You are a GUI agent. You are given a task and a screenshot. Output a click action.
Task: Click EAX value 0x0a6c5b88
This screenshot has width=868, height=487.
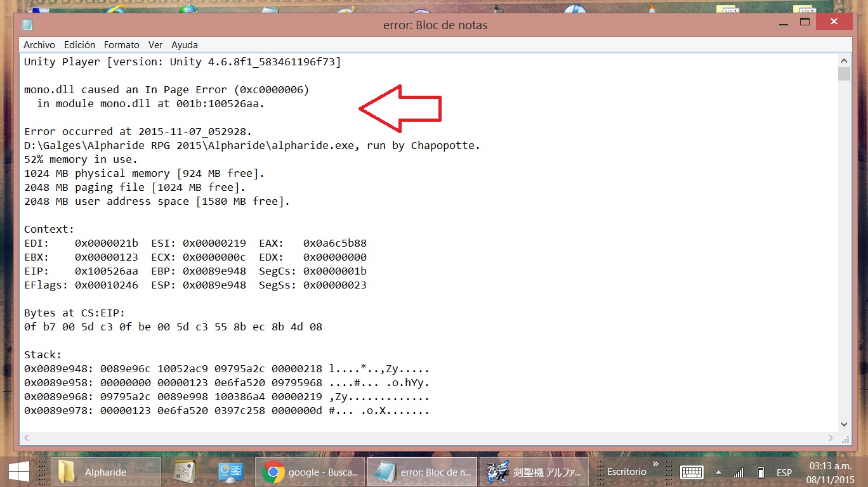click(335, 243)
